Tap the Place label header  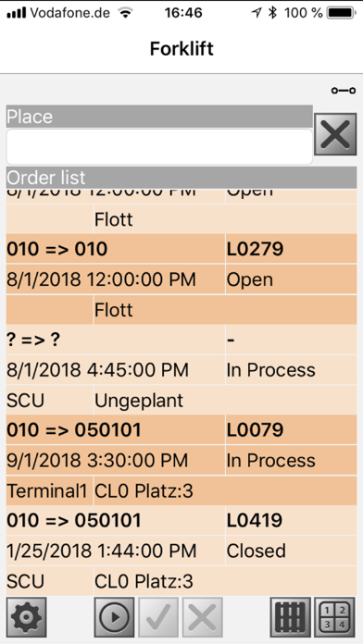pyautogui.click(x=159, y=117)
